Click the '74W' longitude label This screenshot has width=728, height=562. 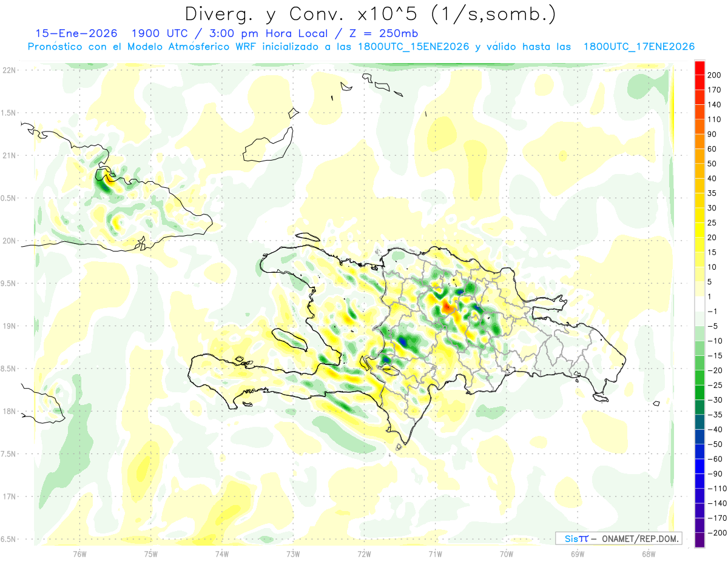click(222, 554)
